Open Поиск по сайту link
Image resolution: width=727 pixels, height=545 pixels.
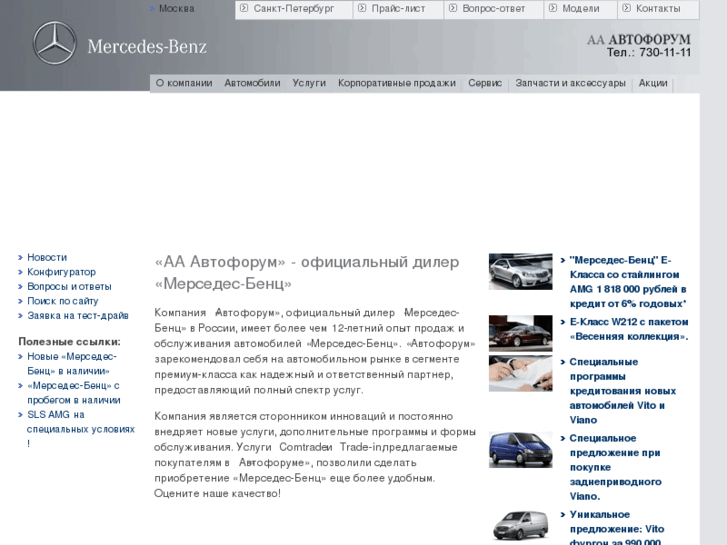pyautogui.click(x=63, y=301)
